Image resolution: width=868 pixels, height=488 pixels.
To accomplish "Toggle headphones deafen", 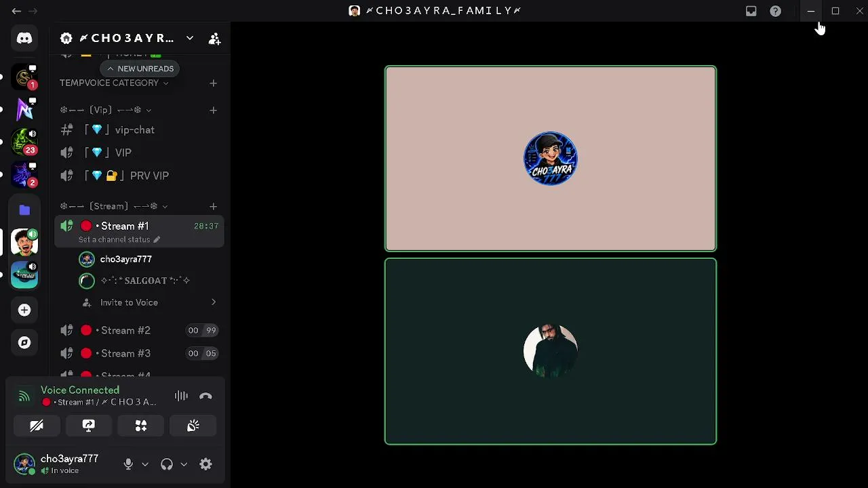I will point(167,464).
